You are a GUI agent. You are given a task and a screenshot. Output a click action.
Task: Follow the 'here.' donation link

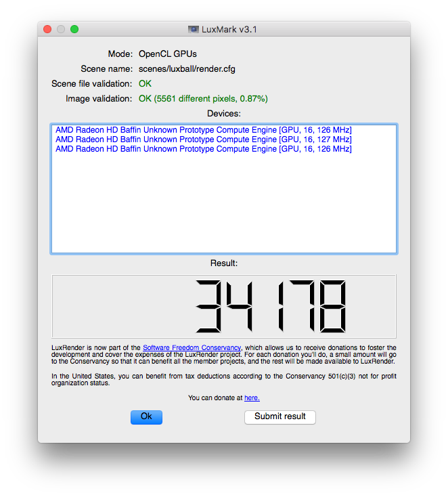coord(252,397)
